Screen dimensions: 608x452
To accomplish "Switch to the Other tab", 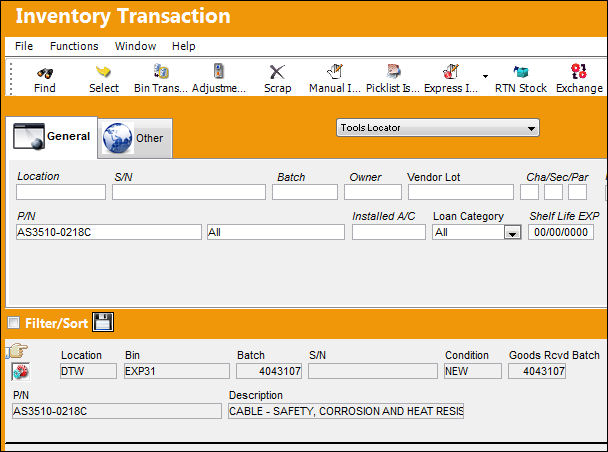I will [135, 138].
